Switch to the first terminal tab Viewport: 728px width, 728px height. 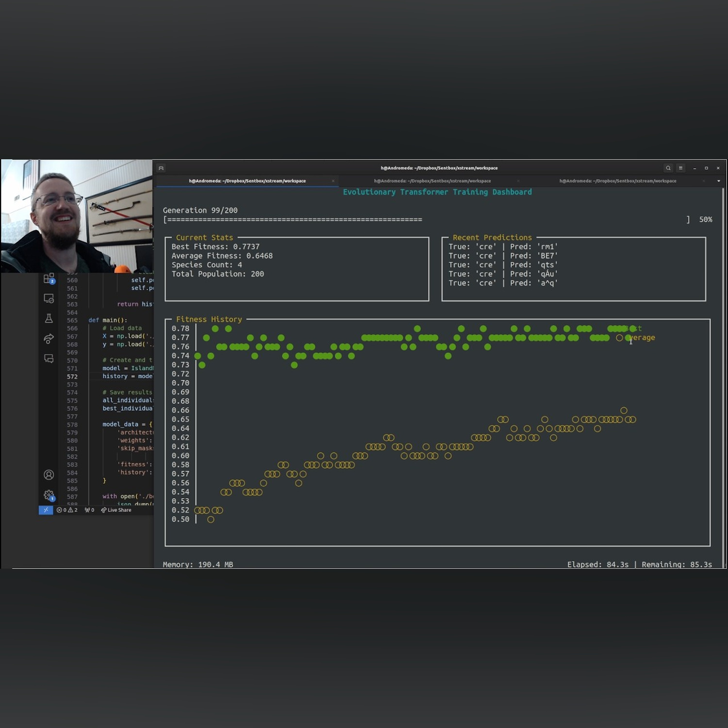click(247, 181)
